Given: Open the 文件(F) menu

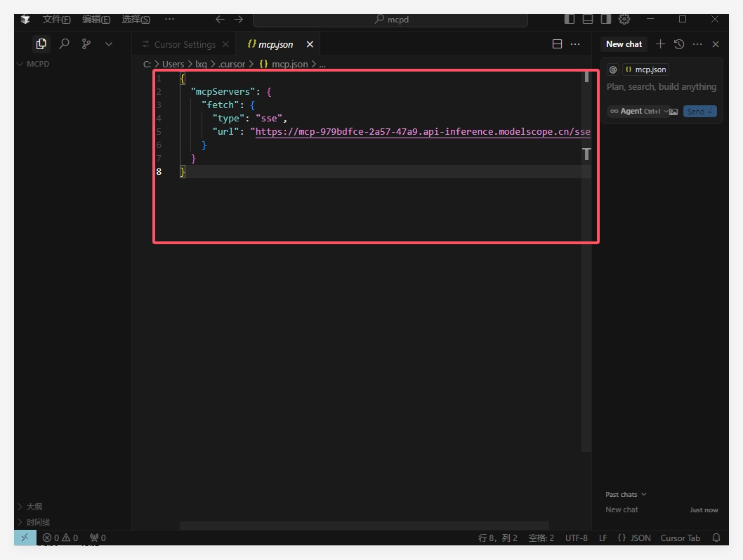Looking at the screenshot, I should [x=56, y=19].
